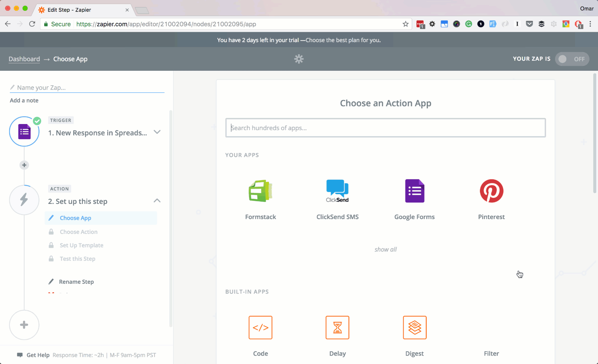Viewport: 598px width, 364px height.
Task: Select the Digest stack icon
Action: click(415, 327)
